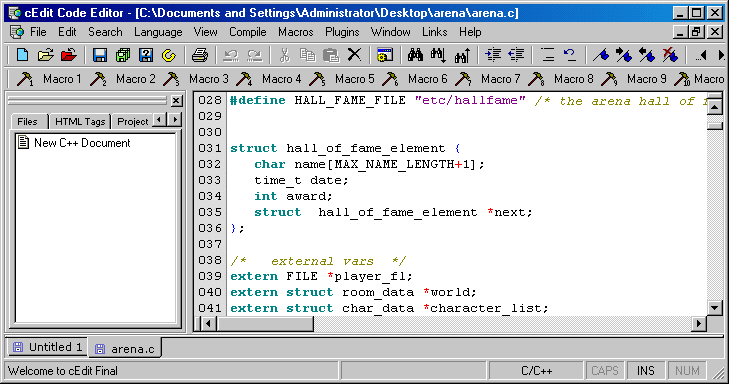The height and width of the screenshot is (384, 729).
Task: Open the Search menu
Action: [x=105, y=32]
